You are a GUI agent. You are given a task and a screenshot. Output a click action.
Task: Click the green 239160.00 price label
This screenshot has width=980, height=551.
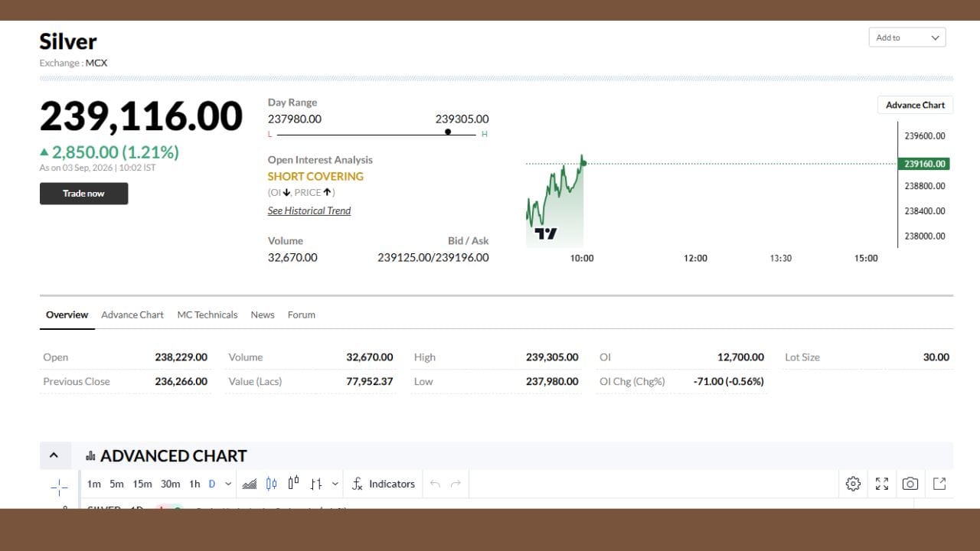click(925, 164)
